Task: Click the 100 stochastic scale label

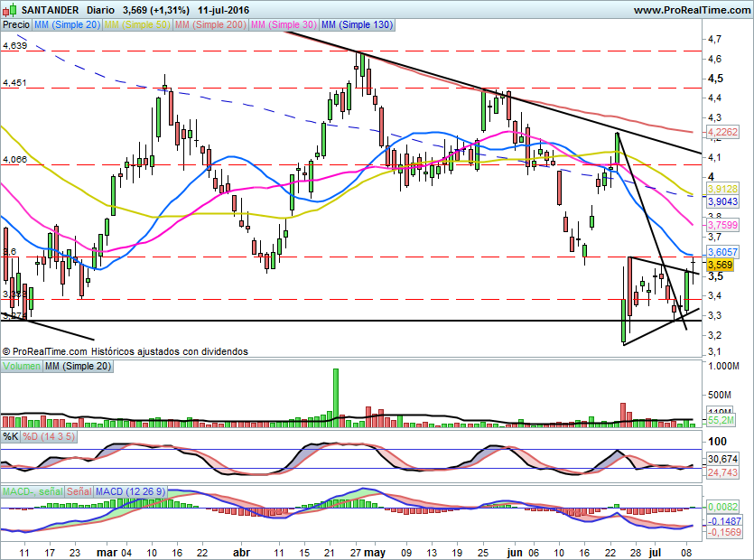Action: coord(718,441)
